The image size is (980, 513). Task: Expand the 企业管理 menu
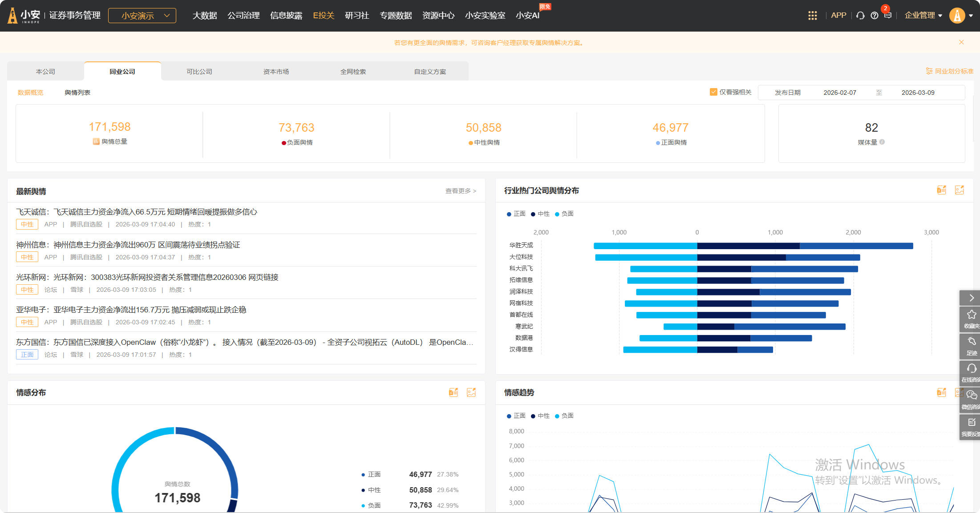coord(923,16)
